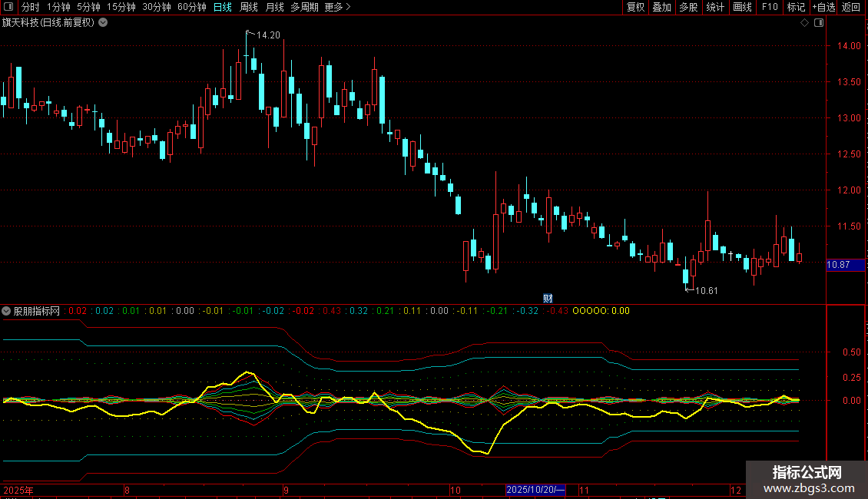Toggle the right side panel icon
The height and width of the screenshot is (499, 868).
[818, 23]
